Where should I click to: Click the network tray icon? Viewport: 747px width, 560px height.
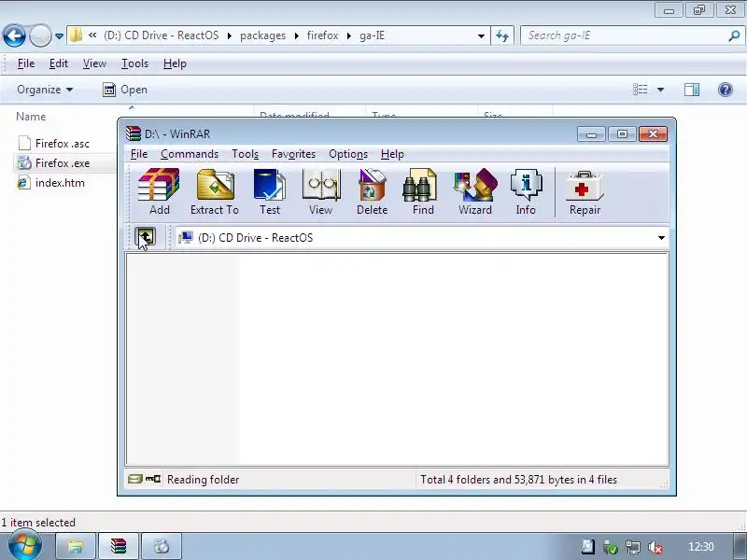coord(633,547)
